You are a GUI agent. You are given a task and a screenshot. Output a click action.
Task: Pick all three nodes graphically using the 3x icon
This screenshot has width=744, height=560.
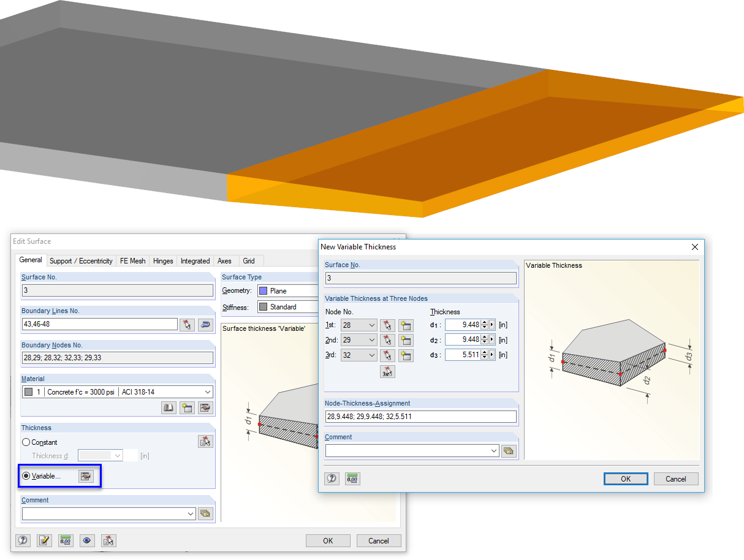tap(387, 371)
